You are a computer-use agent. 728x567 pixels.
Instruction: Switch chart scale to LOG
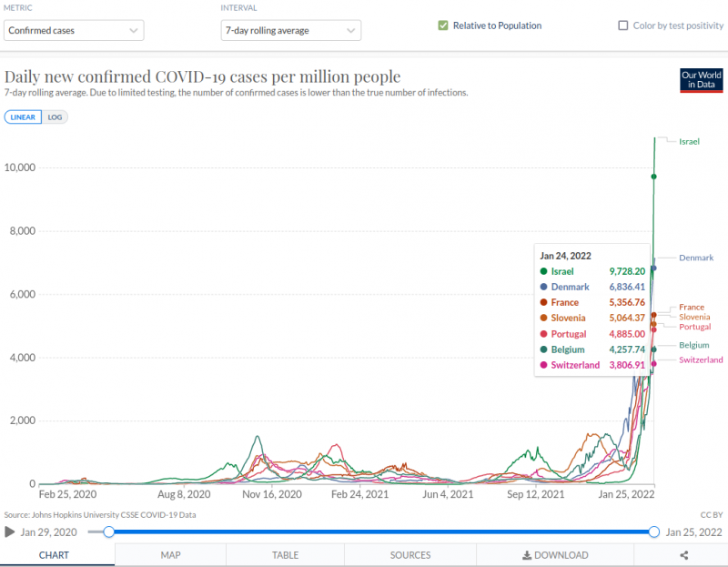click(x=55, y=117)
